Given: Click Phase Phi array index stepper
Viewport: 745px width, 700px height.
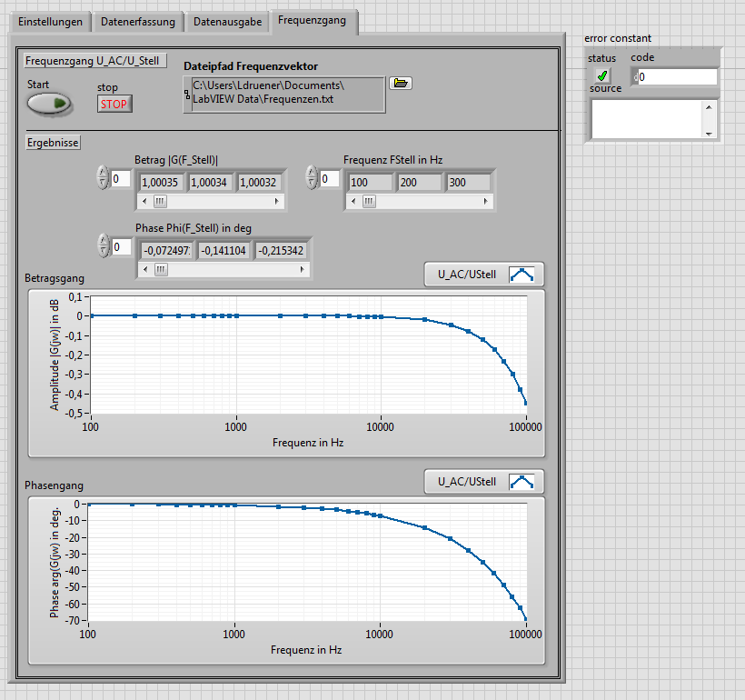Looking at the screenshot, I should (x=103, y=245).
